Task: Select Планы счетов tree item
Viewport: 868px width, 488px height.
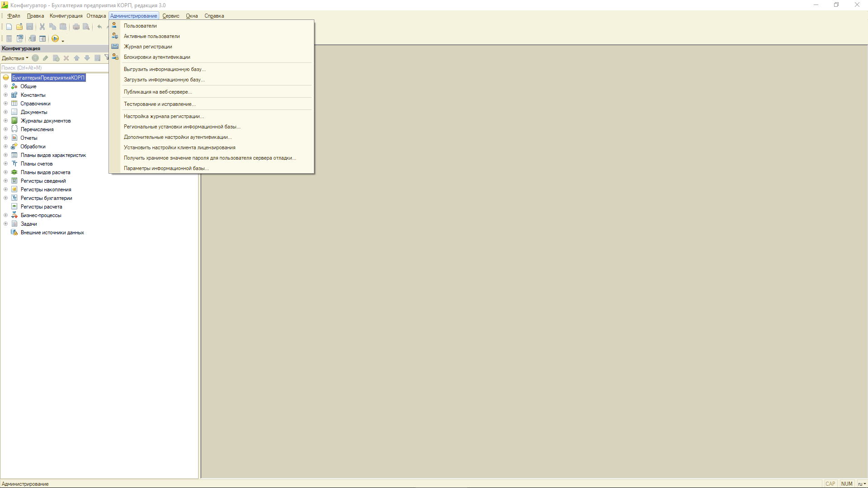Action: point(37,164)
